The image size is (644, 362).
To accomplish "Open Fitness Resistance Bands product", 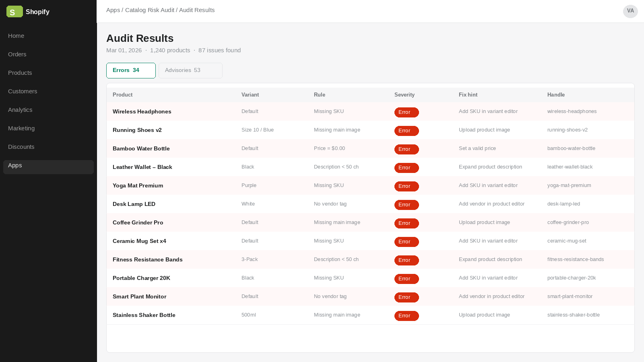I will click(x=148, y=259).
